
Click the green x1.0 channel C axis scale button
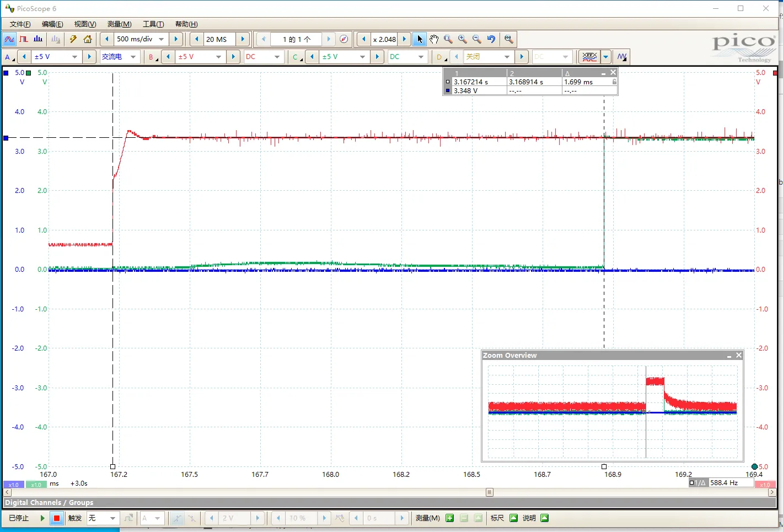(36, 485)
